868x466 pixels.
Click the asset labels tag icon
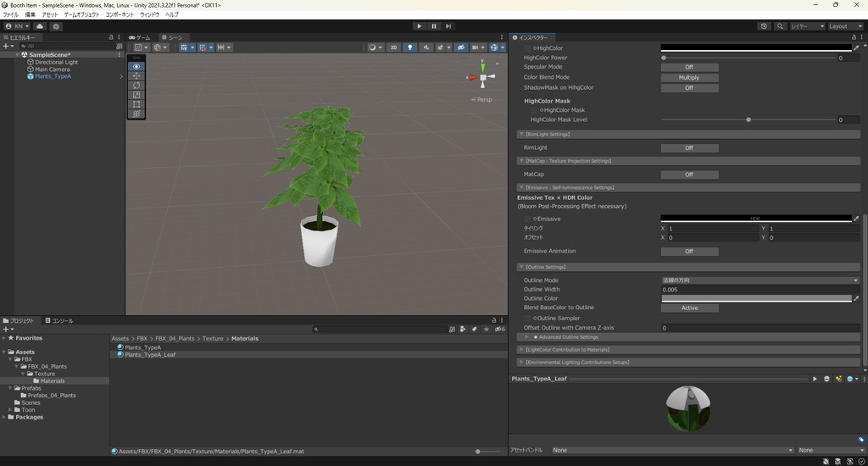coord(861,440)
